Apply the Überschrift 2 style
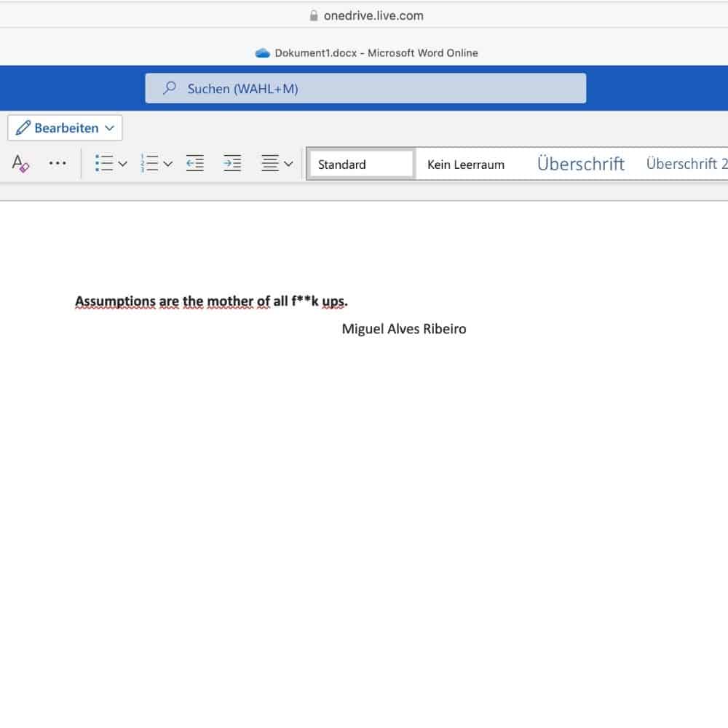This screenshot has width=728, height=728. (687, 164)
